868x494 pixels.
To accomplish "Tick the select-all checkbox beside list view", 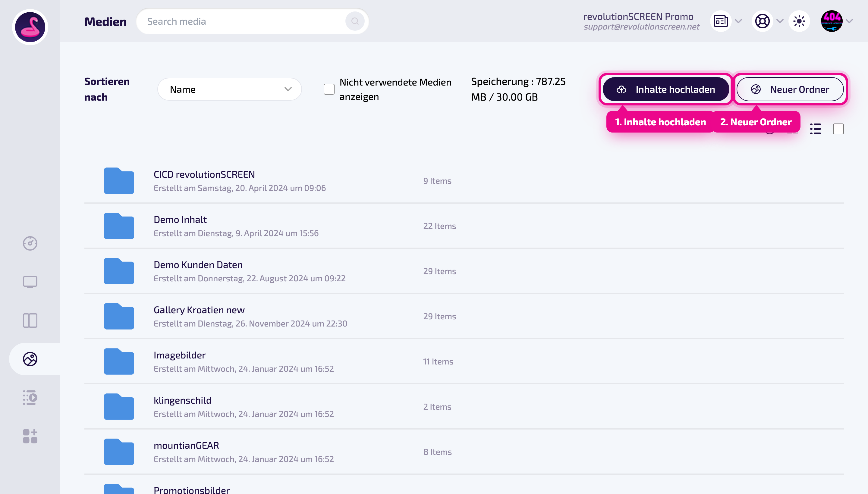I will 838,129.
